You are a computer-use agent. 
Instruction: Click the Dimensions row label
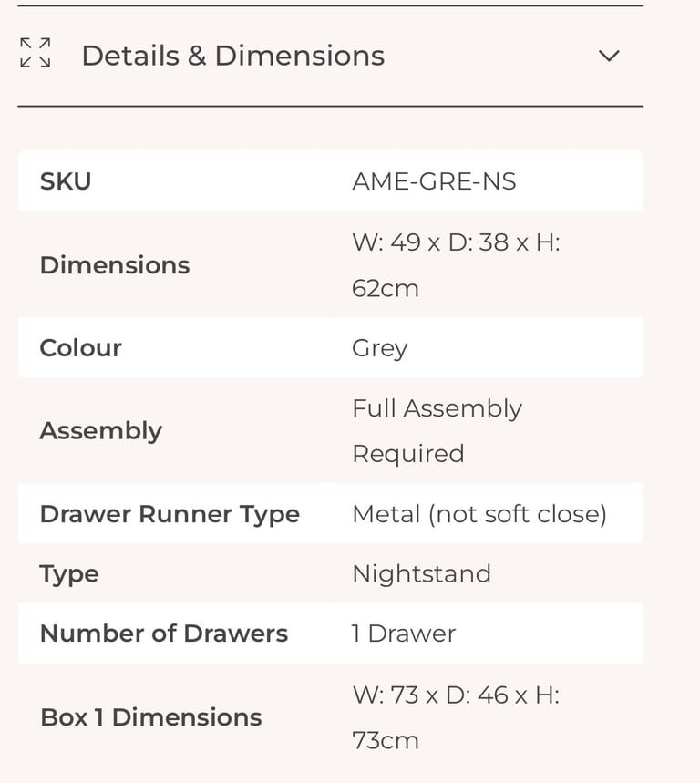[x=115, y=264]
